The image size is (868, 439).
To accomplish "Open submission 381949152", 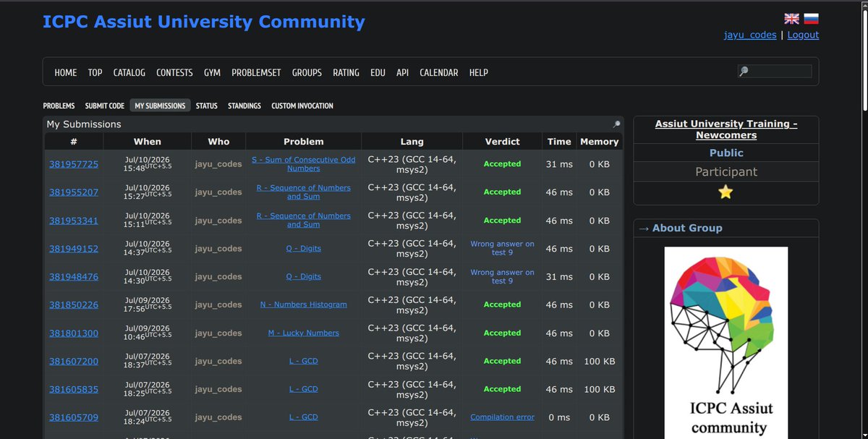I will click(74, 249).
